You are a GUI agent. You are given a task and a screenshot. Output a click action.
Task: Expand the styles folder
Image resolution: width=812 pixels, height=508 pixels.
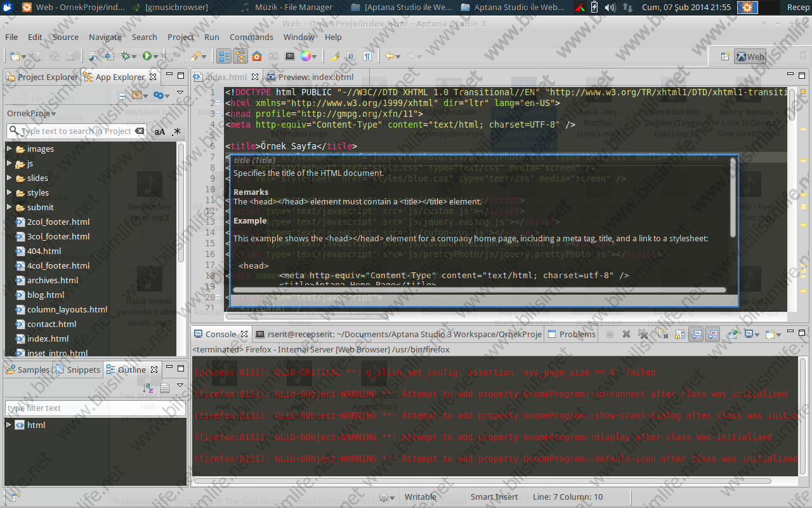[9, 192]
